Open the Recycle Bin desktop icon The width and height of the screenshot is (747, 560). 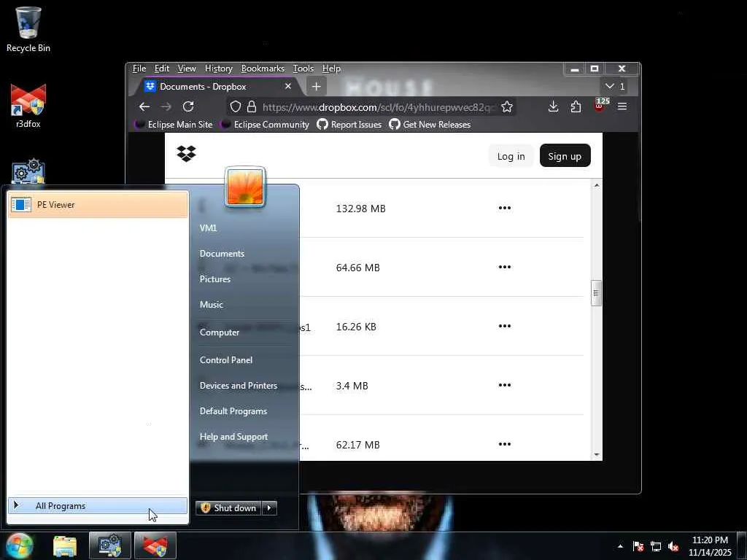[28, 28]
